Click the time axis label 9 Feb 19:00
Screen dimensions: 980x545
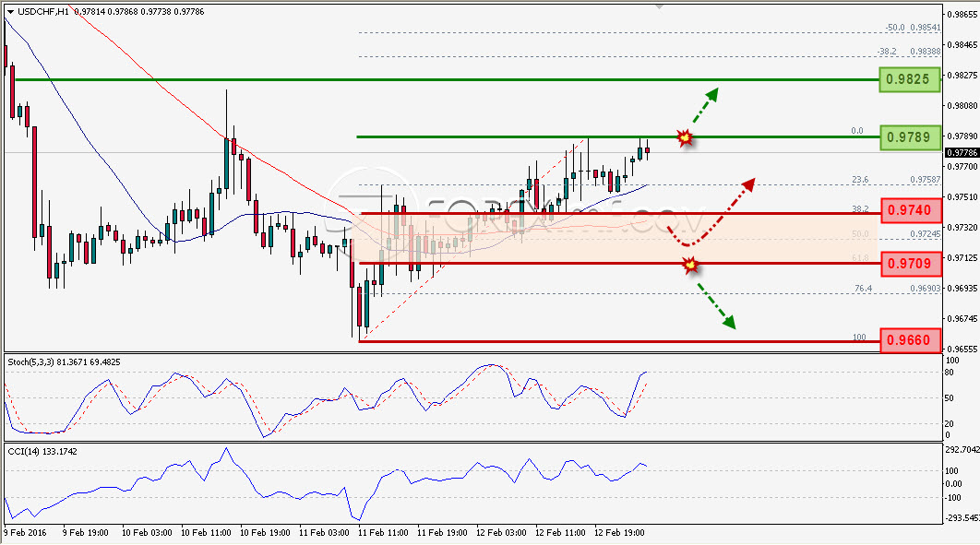[x=86, y=533]
